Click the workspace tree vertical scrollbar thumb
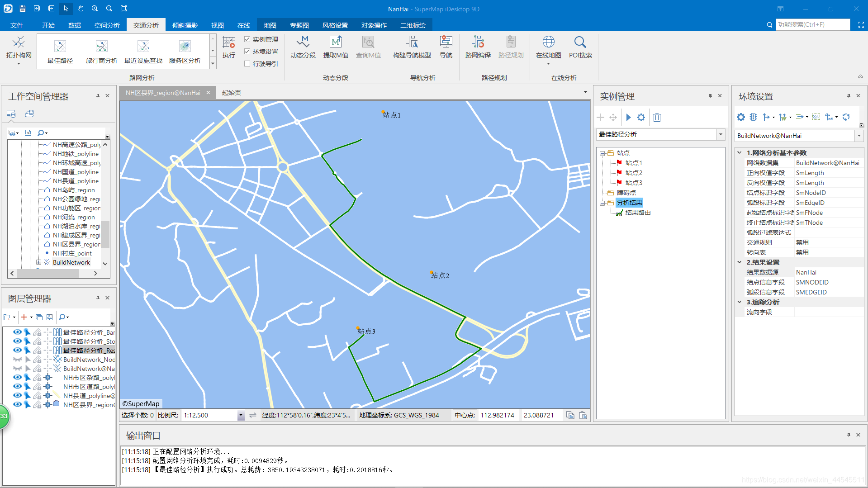The width and height of the screenshot is (868, 488). (x=105, y=234)
